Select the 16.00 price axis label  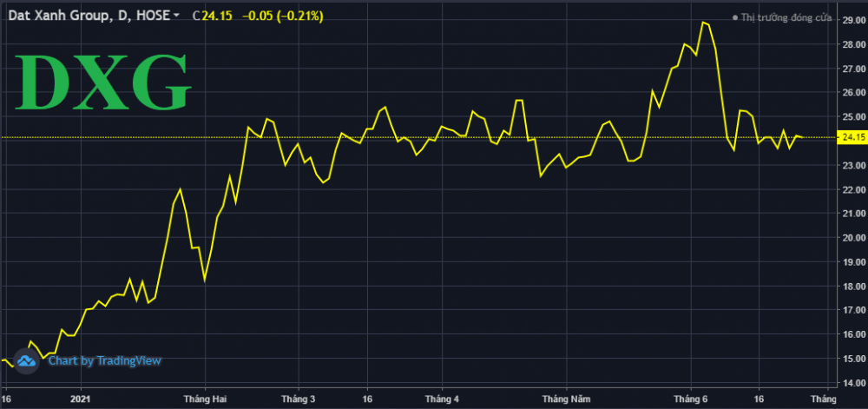[x=852, y=335]
